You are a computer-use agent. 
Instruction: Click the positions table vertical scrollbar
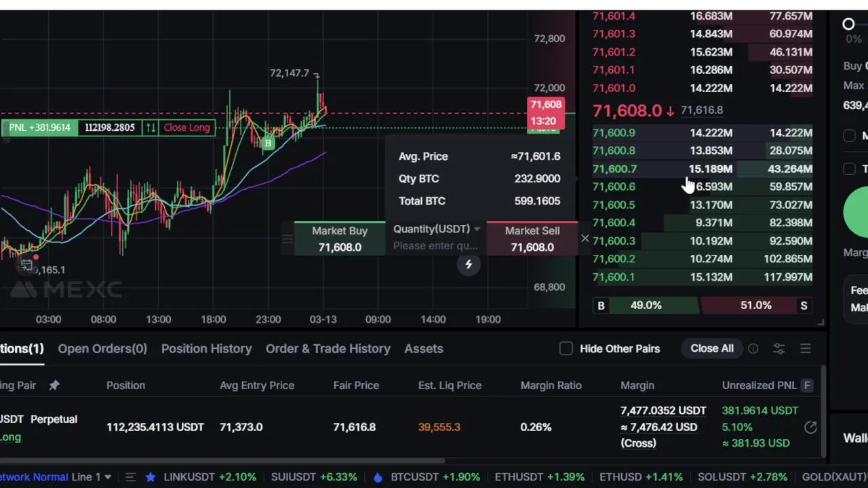(824, 411)
